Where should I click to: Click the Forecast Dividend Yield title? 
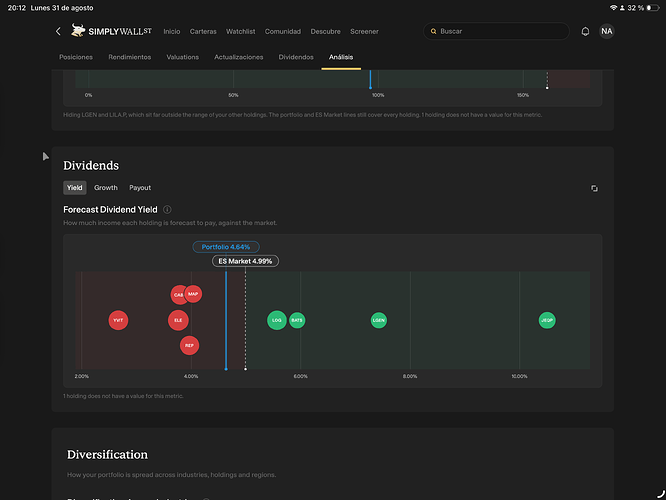click(110, 209)
